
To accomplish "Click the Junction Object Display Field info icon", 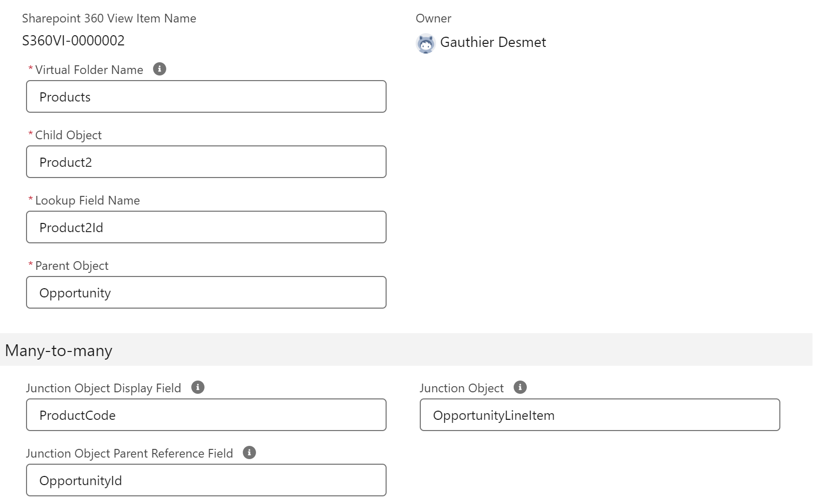I will click(198, 387).
